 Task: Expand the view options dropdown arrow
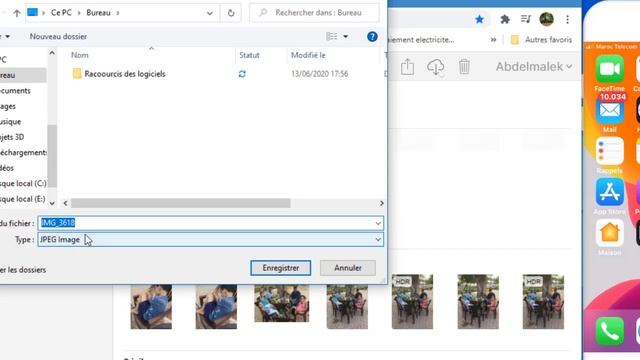click(x=346, y=37)
